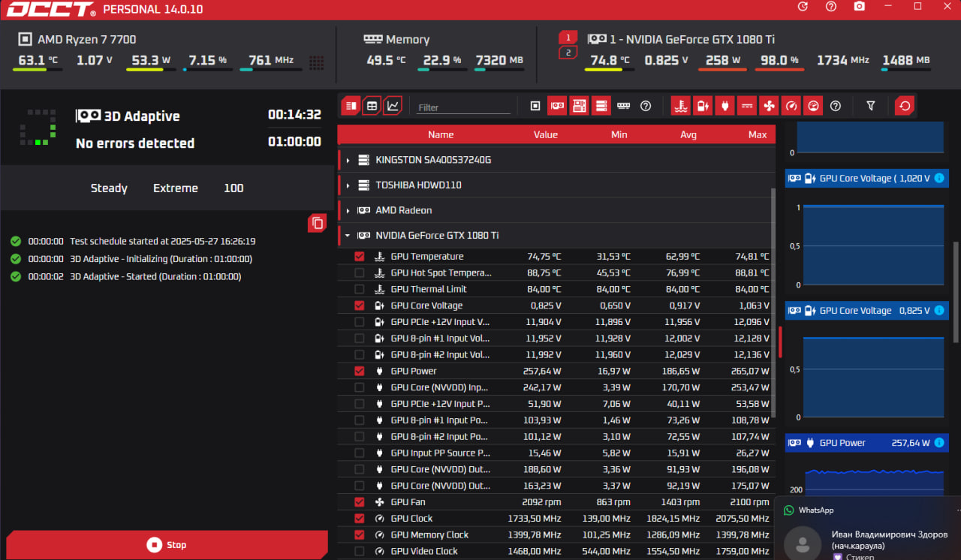Click the GPU 8-pin #1 Input Voltage checkbox
The height and width of the screenshot is (560, 961).
pos(359,339)
